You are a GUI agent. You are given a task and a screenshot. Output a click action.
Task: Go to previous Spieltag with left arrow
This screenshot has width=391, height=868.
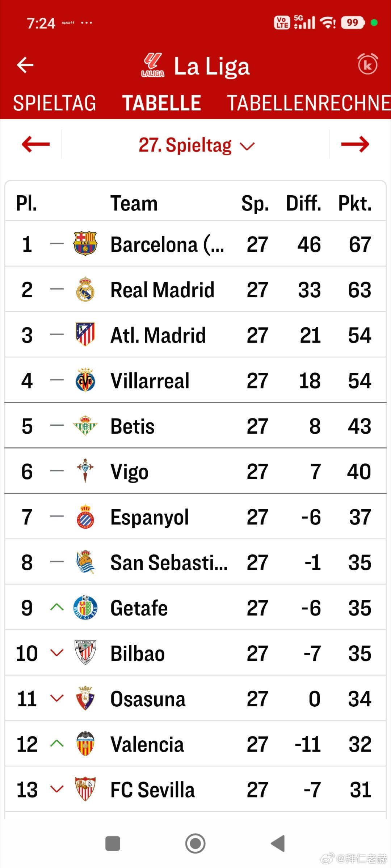click(x=35, y=145)
